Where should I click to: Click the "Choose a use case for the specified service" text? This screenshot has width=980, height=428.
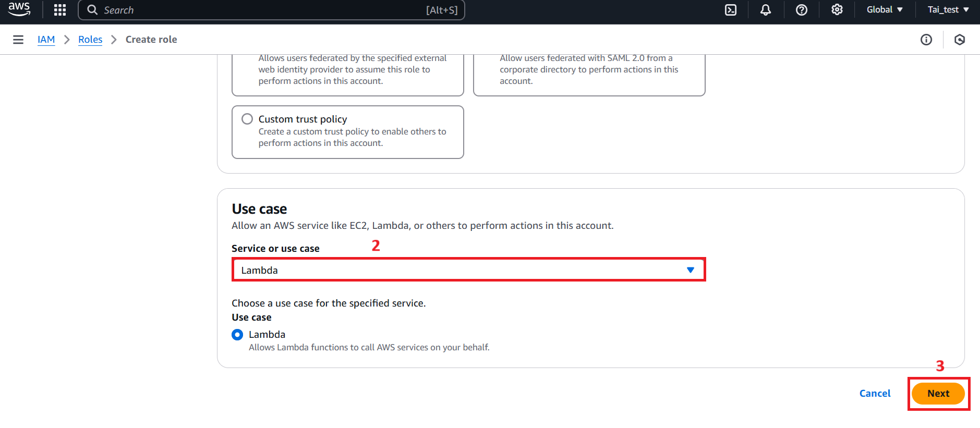tap(329, 303)
